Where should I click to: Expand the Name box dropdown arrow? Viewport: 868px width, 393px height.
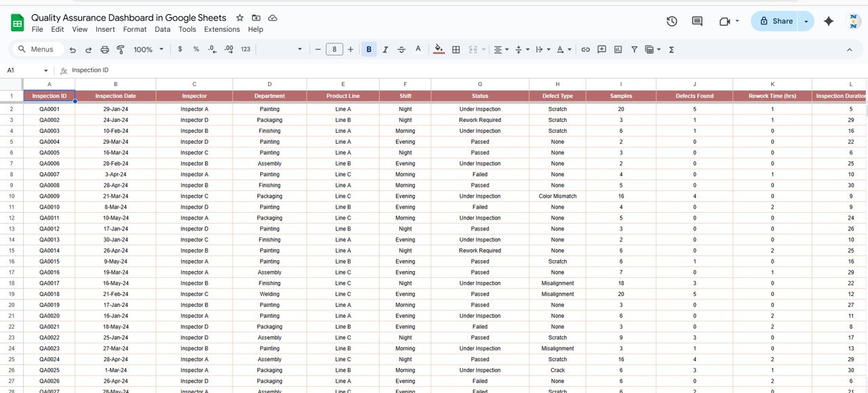[x=46, y=70]
